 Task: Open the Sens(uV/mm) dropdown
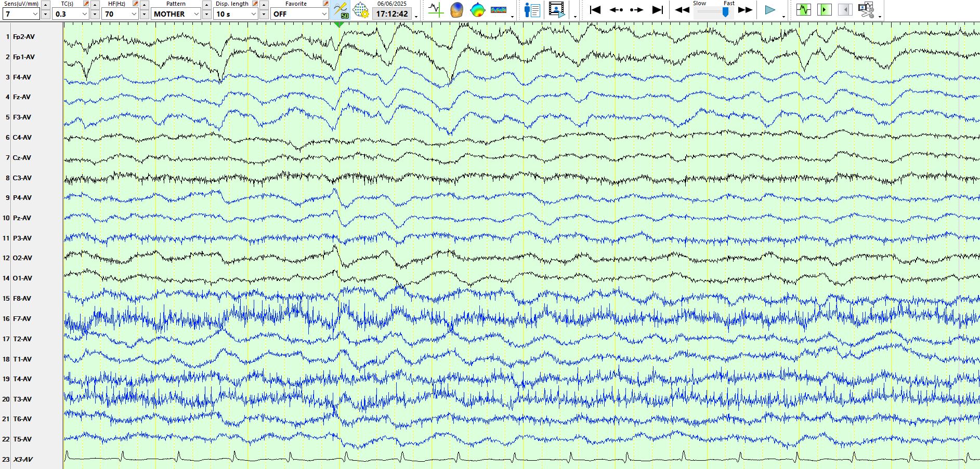coord(21,14)
